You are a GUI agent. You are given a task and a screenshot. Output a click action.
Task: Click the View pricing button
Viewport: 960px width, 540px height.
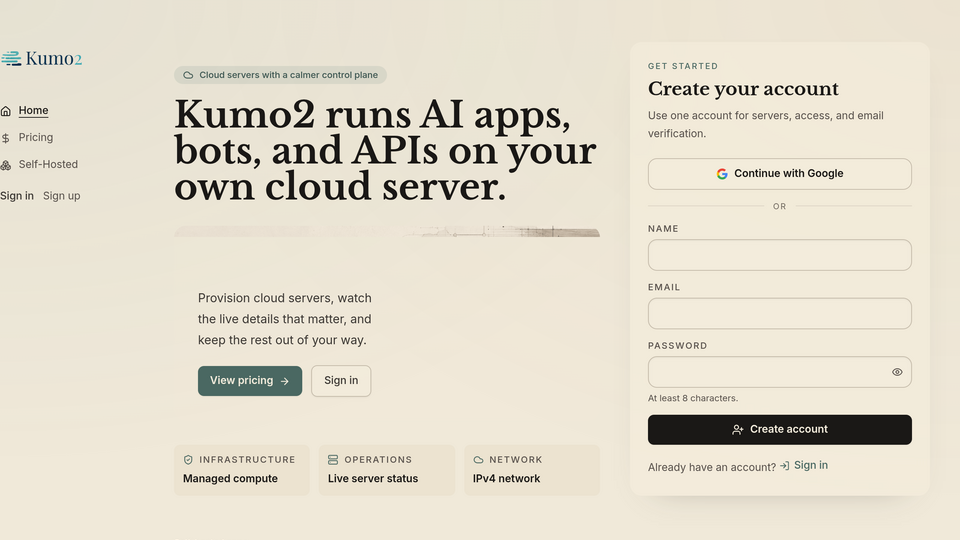(x=250, y=381)
